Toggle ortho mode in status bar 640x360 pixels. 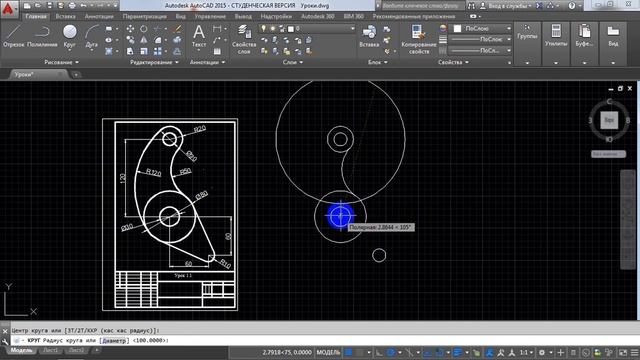click(379, 352)
